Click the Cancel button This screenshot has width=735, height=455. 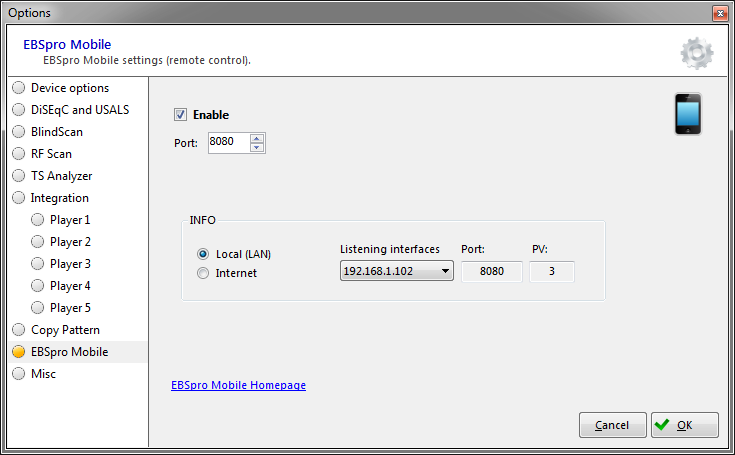(x=613, y=425)
